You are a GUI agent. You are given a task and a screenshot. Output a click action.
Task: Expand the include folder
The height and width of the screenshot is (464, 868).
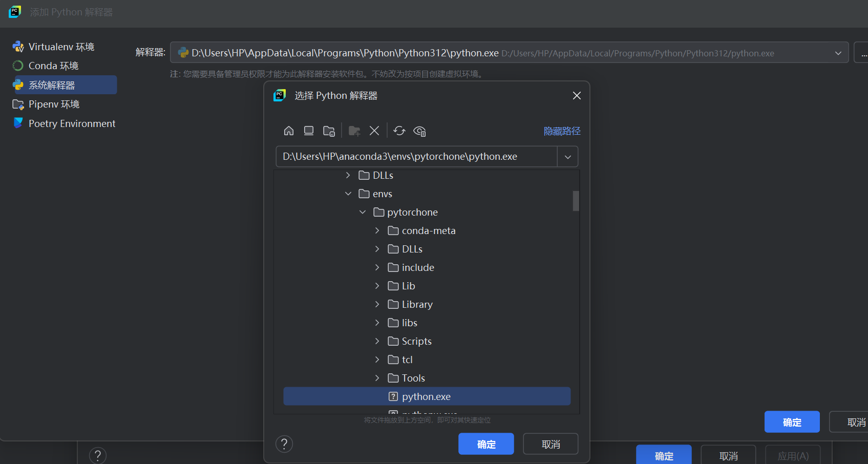tap(377, 267)
